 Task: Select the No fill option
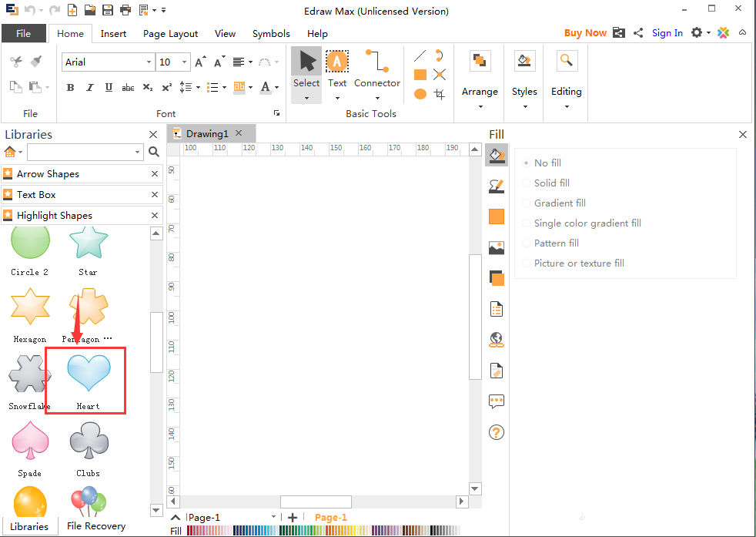pyautogui.click(x=543, y=163)
